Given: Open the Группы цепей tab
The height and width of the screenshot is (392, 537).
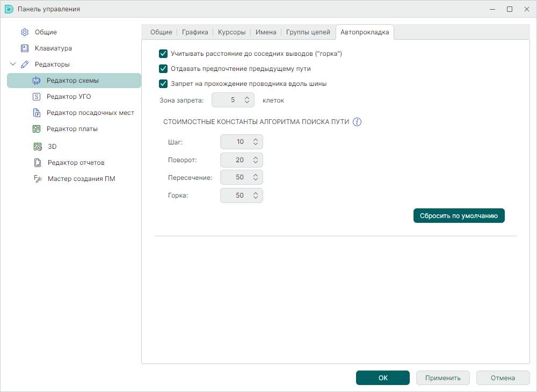Looking at the screenshot, I should tap(308, 32).
